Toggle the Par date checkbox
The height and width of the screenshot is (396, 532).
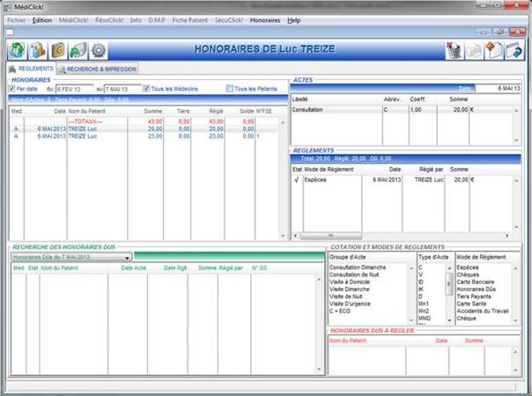click(x=11, y=89)
